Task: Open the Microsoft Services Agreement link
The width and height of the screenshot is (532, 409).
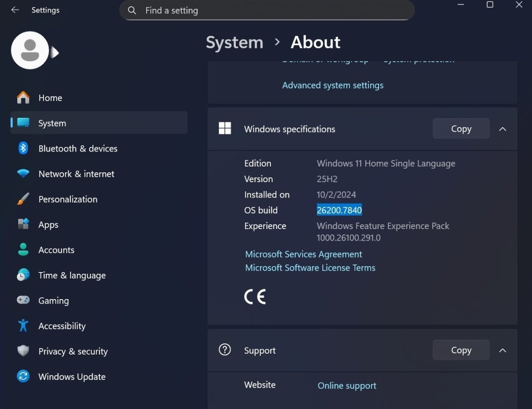Action: (303, 254)
